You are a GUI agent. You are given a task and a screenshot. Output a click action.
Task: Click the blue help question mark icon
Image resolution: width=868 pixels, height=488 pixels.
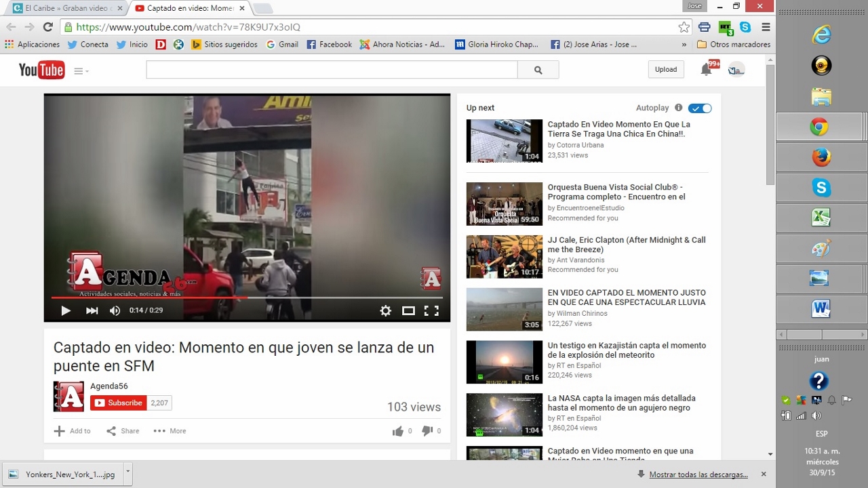pyautogui.click(x=819, y=380)
